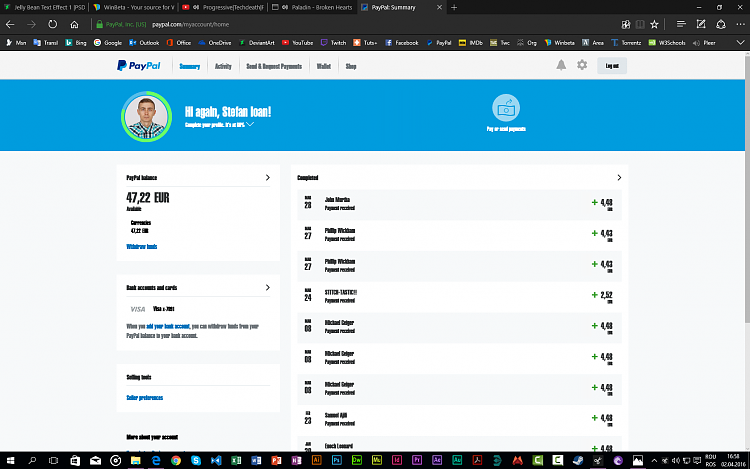Click the Pay or send payments icon

click(x=506, y=108)
